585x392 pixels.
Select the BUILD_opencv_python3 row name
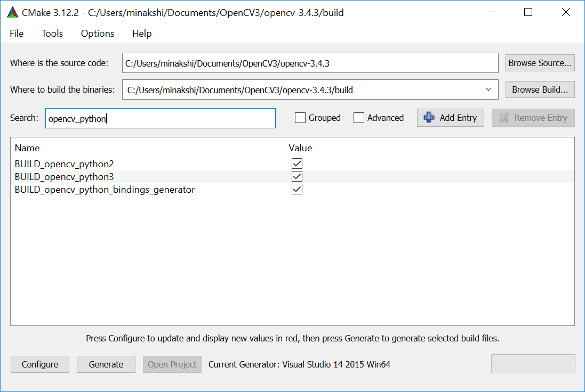tap(64, 177)
